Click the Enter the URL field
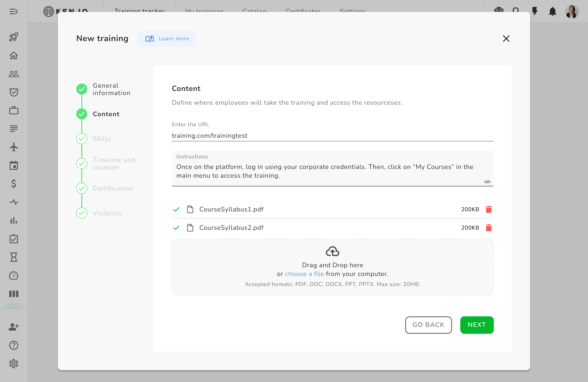 pyautogui.click(x=332, y=136)
